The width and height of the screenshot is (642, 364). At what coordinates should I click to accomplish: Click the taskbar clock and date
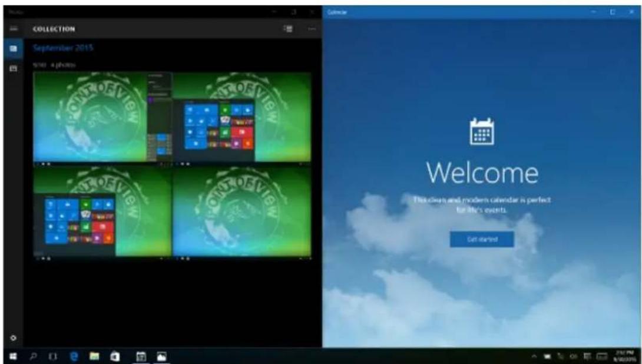(624, 356)
